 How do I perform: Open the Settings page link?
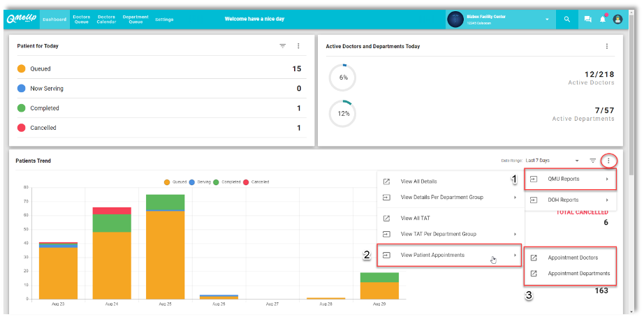tap(164, 20)
